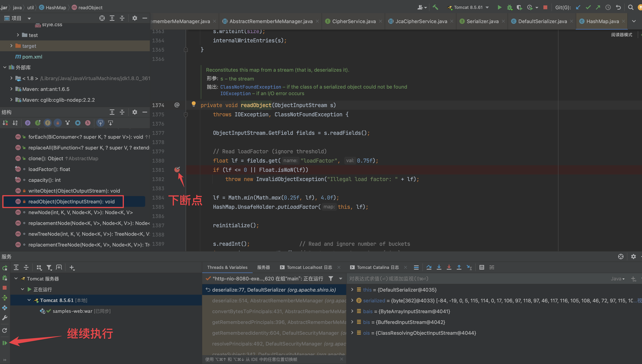
Task: Expand the target folder
Action: [x=11, y=46]
